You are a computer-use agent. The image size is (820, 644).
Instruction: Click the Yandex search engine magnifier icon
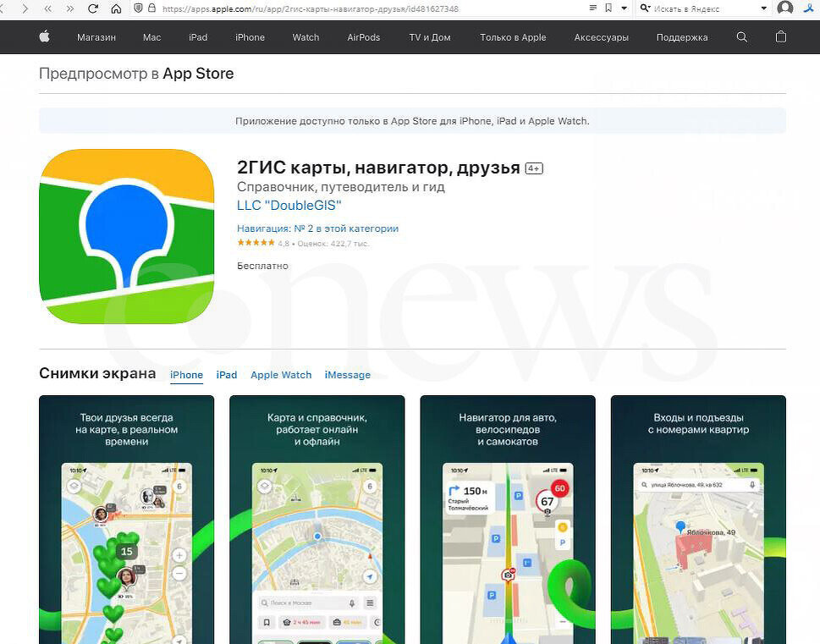[x=646, y=8]
